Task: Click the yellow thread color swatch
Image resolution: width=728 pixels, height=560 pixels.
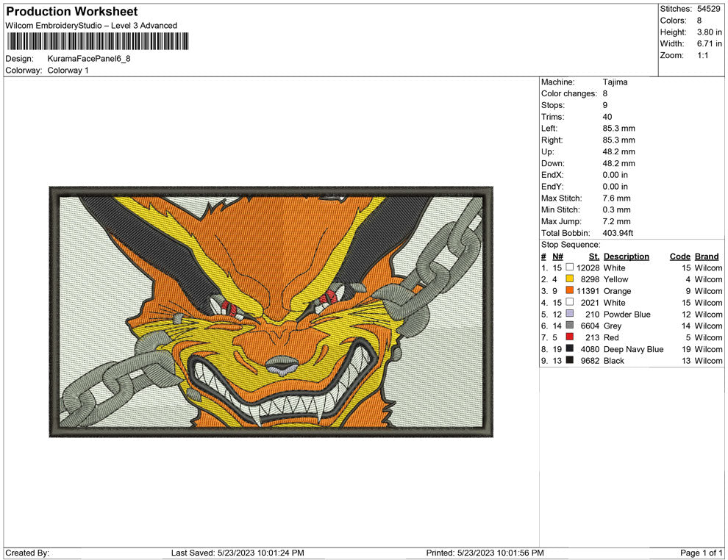Action: tap(569, 279)
